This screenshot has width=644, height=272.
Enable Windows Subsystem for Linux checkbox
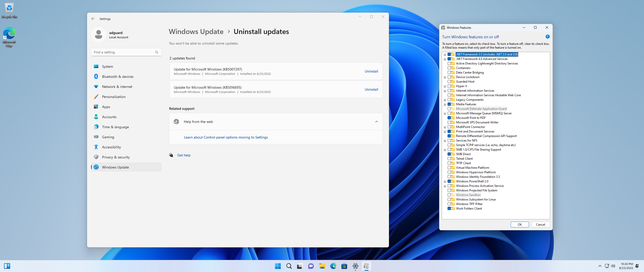pyautogui.click(x=449, y=199)
